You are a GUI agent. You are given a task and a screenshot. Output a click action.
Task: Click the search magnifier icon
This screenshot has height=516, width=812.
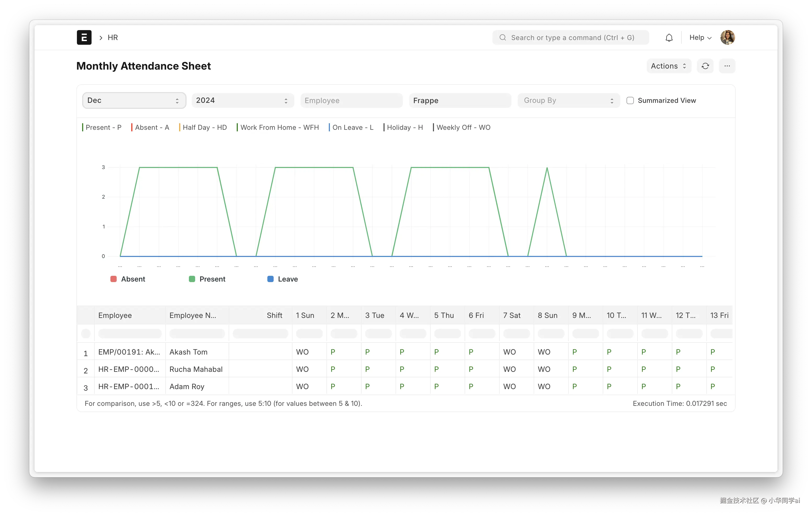click(503, 37)
